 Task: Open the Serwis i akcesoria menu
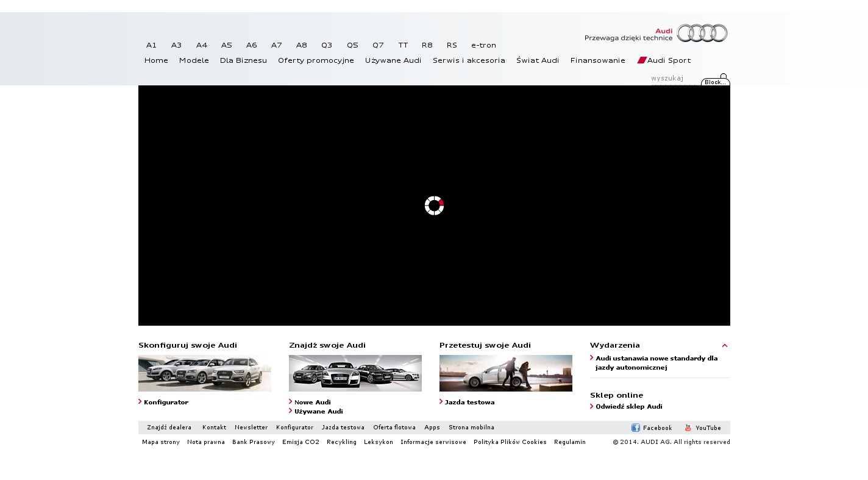469,60
